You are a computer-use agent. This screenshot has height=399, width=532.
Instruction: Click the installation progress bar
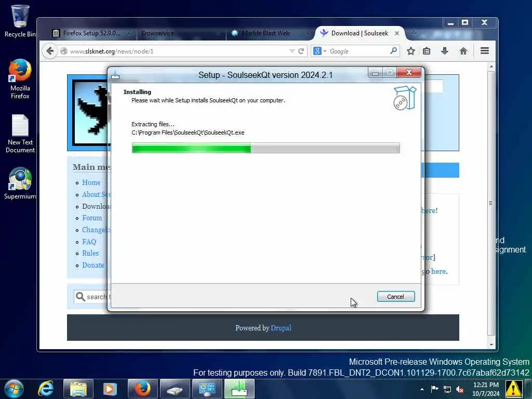click(x=265, y=148)
